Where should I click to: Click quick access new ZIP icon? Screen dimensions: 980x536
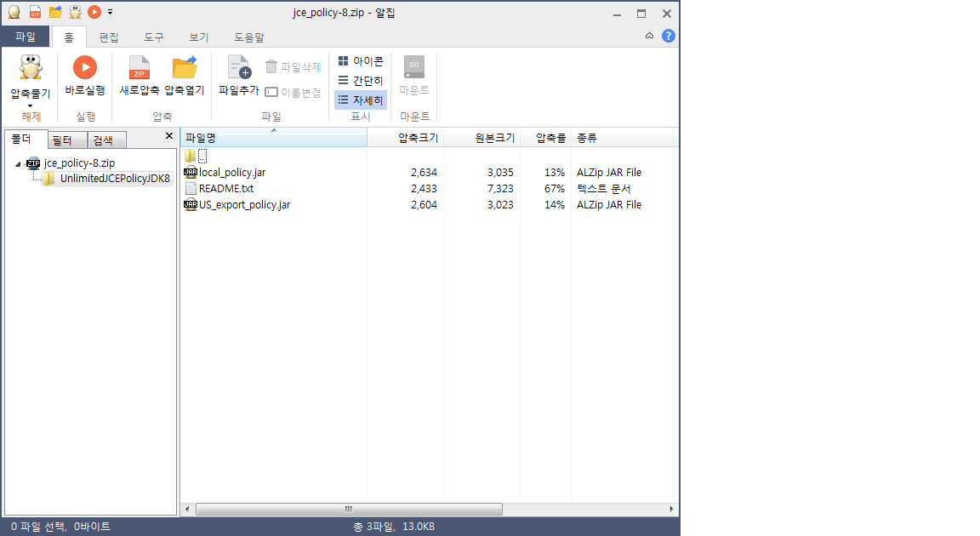click(x=36, y=12)
